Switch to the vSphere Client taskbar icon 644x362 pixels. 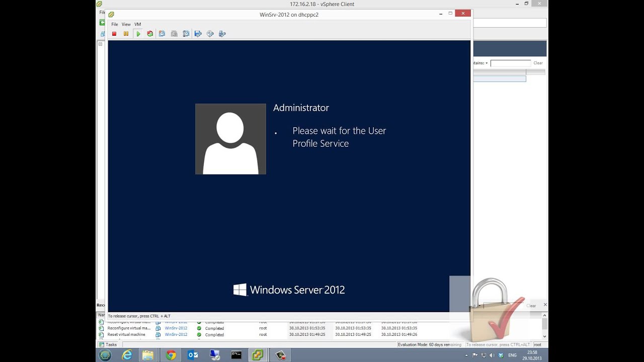(x=258, y=355)
